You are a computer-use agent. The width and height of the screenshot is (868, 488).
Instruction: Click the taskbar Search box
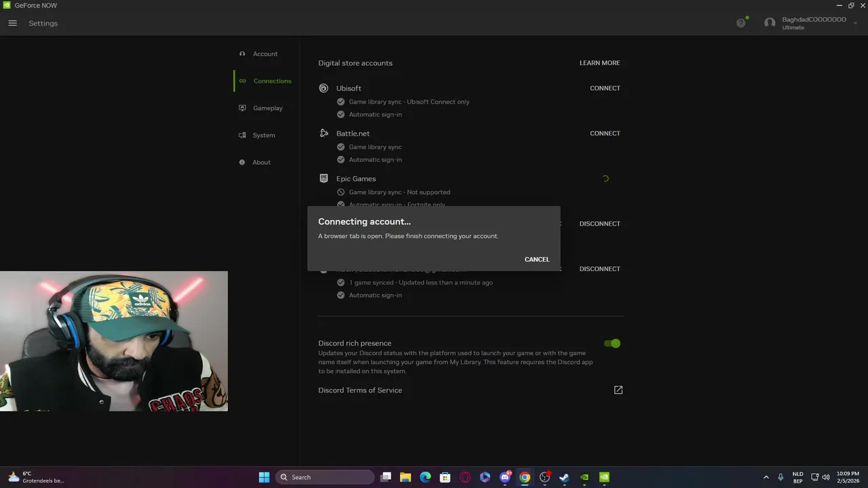pyautogui.click(x=325, y=477)
